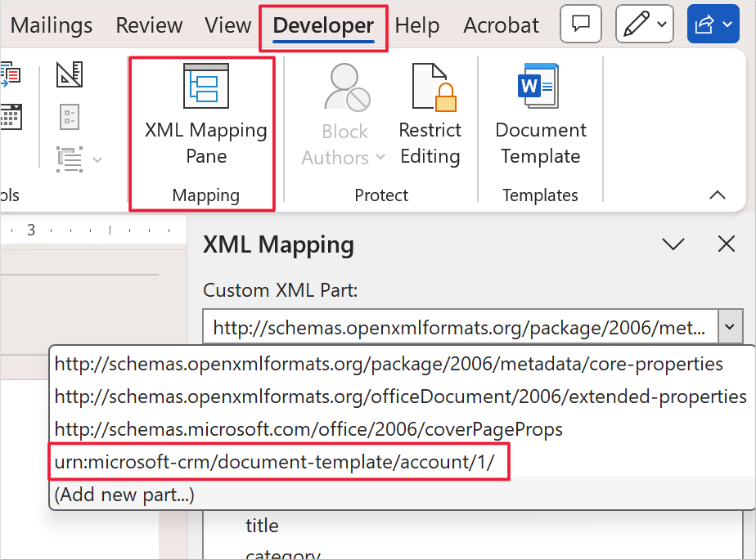Click the Group content controls icon
756x560 pixels.
coord(69,159)
